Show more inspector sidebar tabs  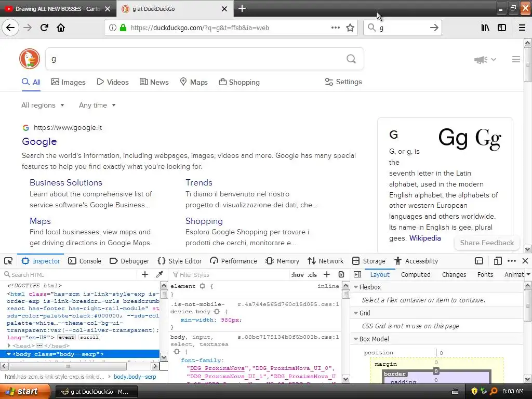pyautogui.click(x=528, y=274)
